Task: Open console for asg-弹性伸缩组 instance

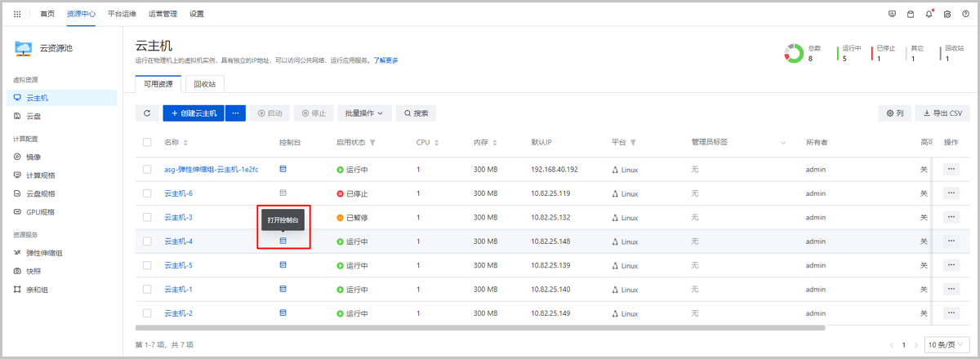Action: click(283, 169)
